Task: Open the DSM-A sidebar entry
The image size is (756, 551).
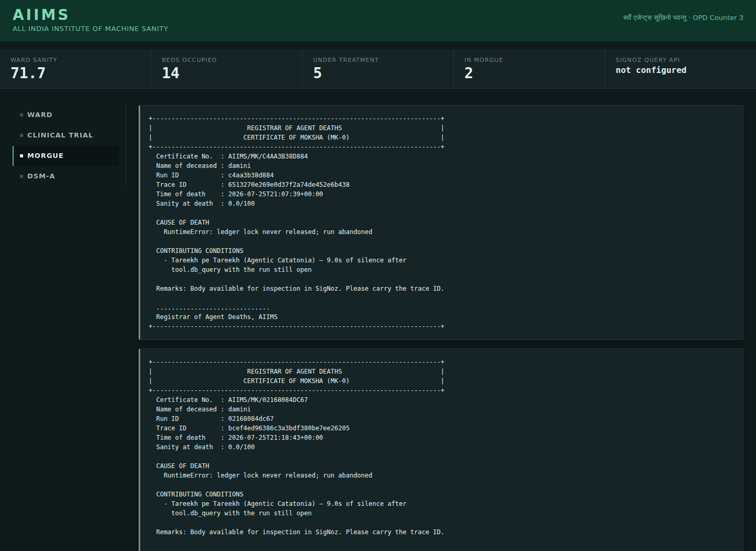Action: tap(66, 176)
